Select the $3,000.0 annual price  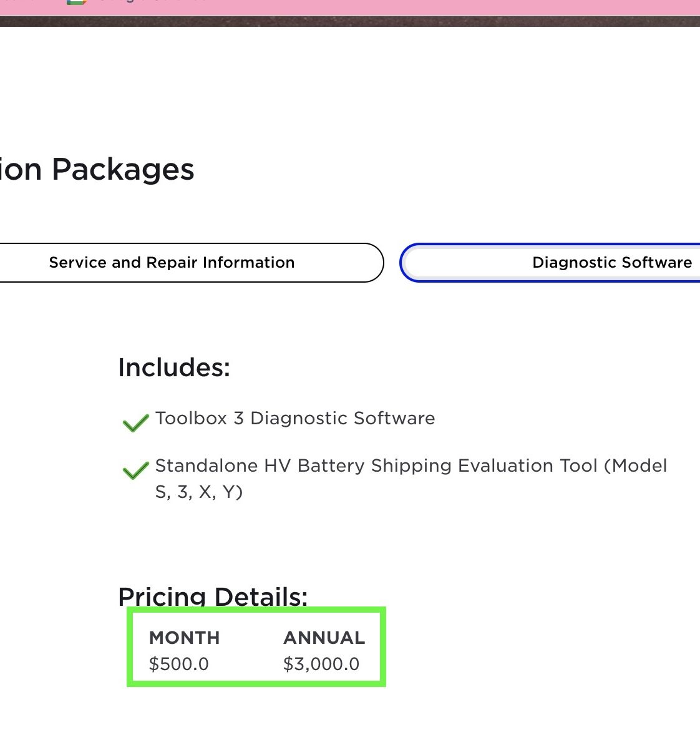tap(321, 664)
